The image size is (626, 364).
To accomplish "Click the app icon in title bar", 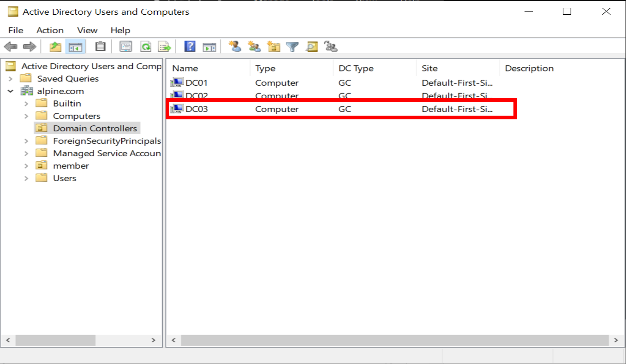I will 13,12.
